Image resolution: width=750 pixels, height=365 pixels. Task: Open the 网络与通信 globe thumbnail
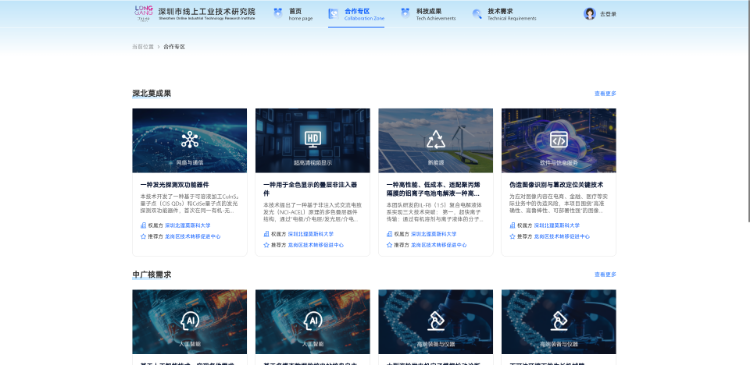click(x=190, y=140)
